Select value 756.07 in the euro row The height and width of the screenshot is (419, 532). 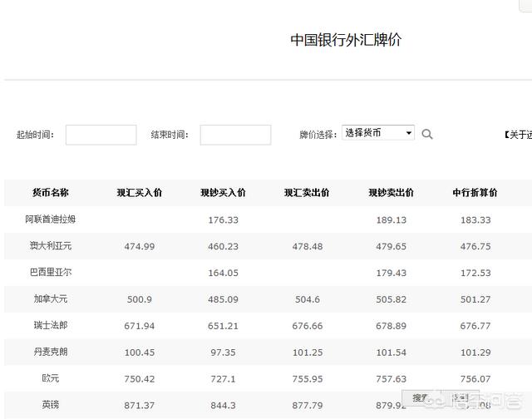point(475,379)
